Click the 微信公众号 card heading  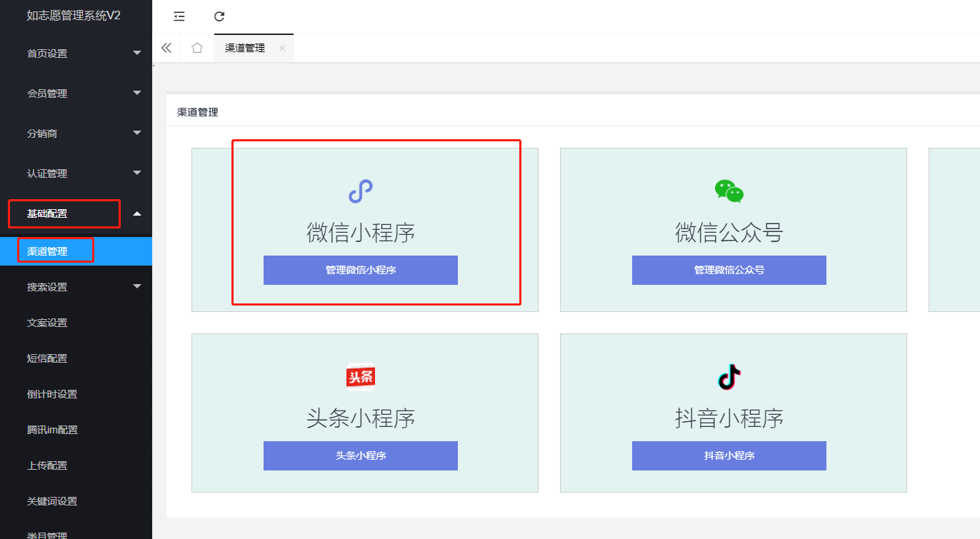click(729, 233)
